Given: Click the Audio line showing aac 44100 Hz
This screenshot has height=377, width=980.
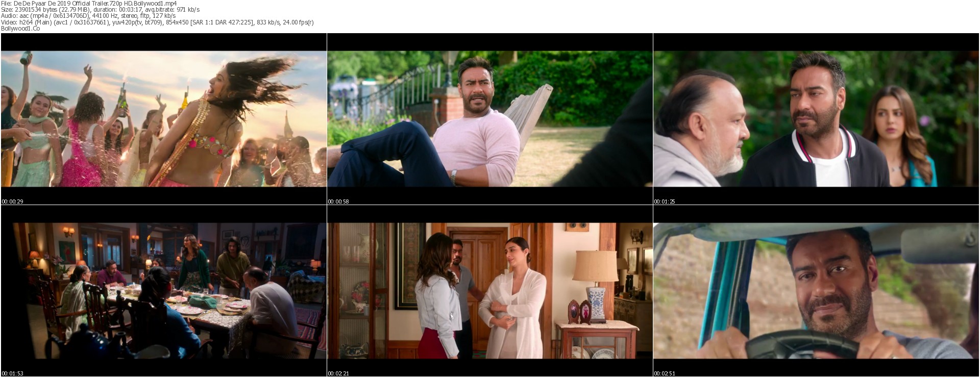Looking at the screenshot, I should (88, 16).
